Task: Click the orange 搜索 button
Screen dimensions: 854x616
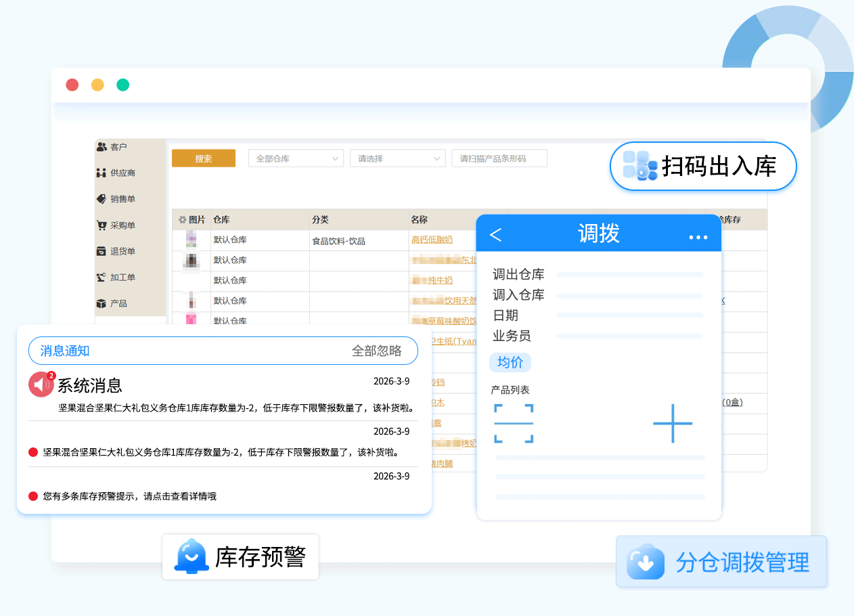Action: [x=204, y=158]
